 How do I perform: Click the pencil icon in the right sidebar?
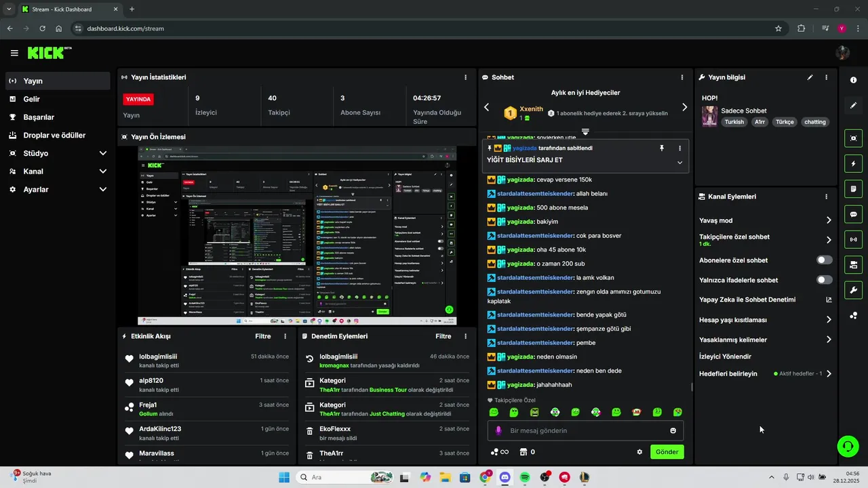[853, 106]
